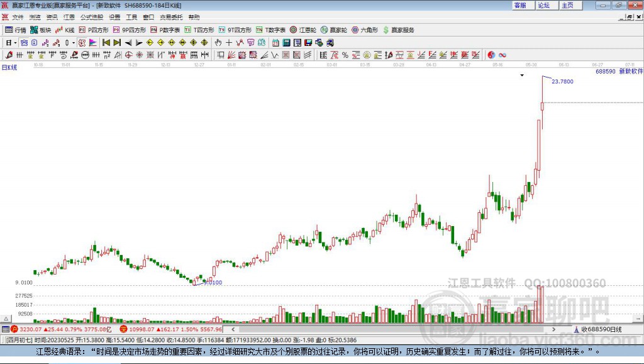Screen dimensions: 644x364
Task: Toggle the pink rainbow flag icon
Action: [x=93, y=42]
